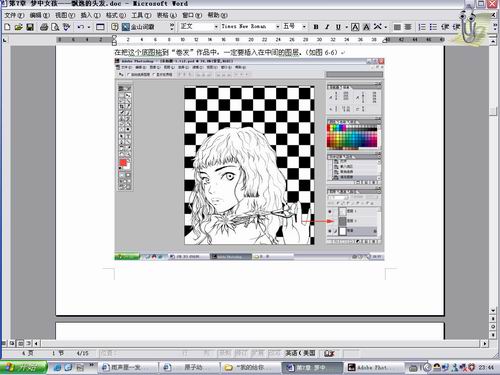Toggle bold formatting
Image resolution: width=500 pixels, height=375 pixels.
(x=316, y=27)
